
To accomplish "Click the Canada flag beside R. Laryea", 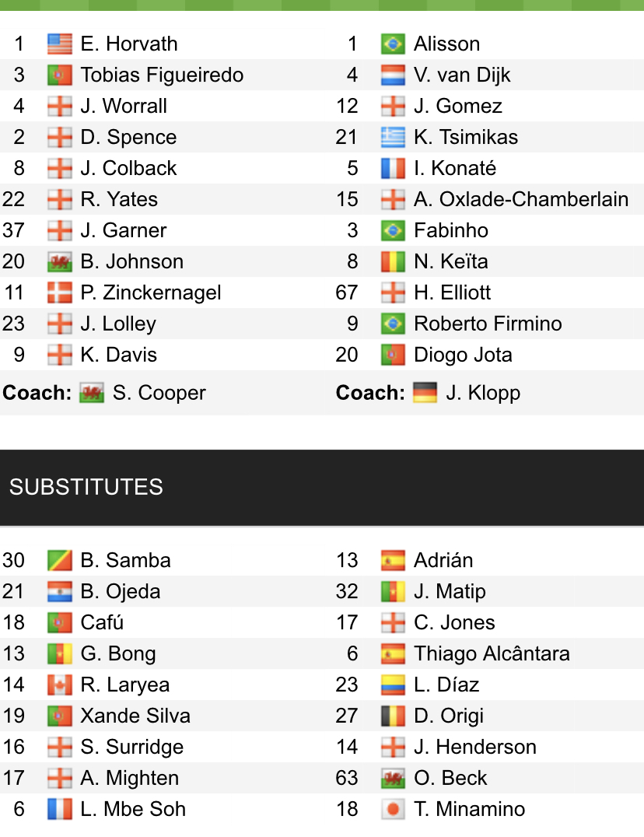I will (59, 685).
